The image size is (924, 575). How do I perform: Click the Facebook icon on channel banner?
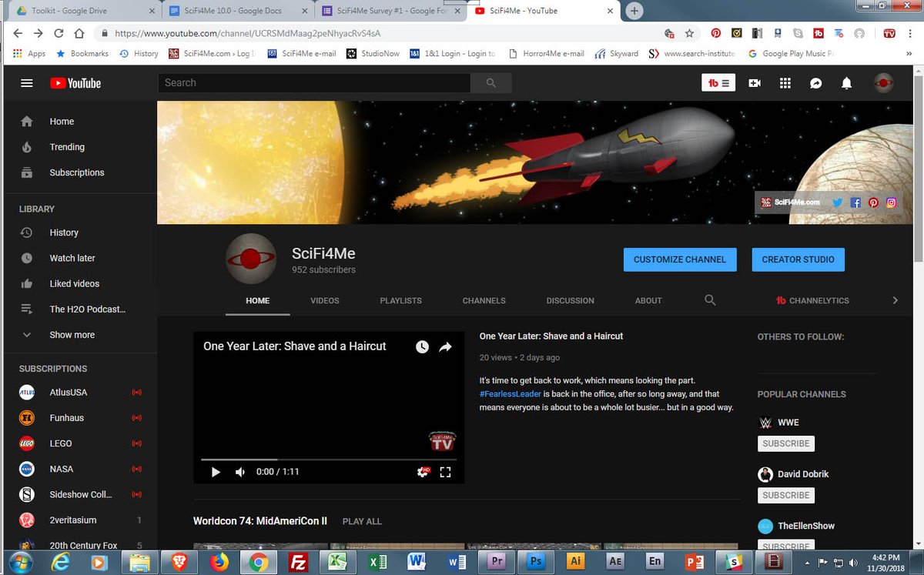[855, 202]
